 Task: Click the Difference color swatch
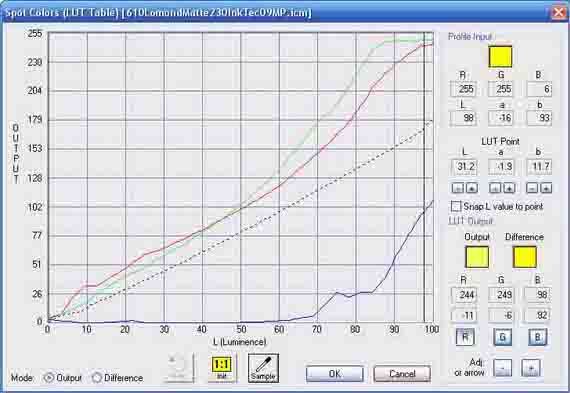pyautogui.click(x=525, y=257)
